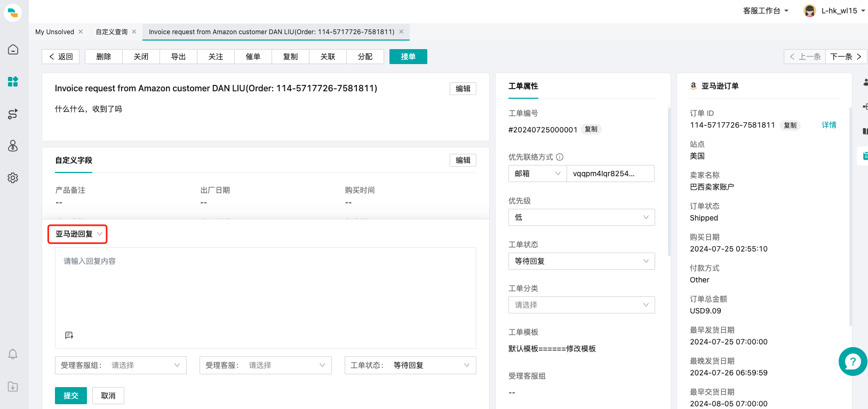Open the customer/user sidebar icon
The height and width of the screenshot is (409, 868).
coord(13,146)
